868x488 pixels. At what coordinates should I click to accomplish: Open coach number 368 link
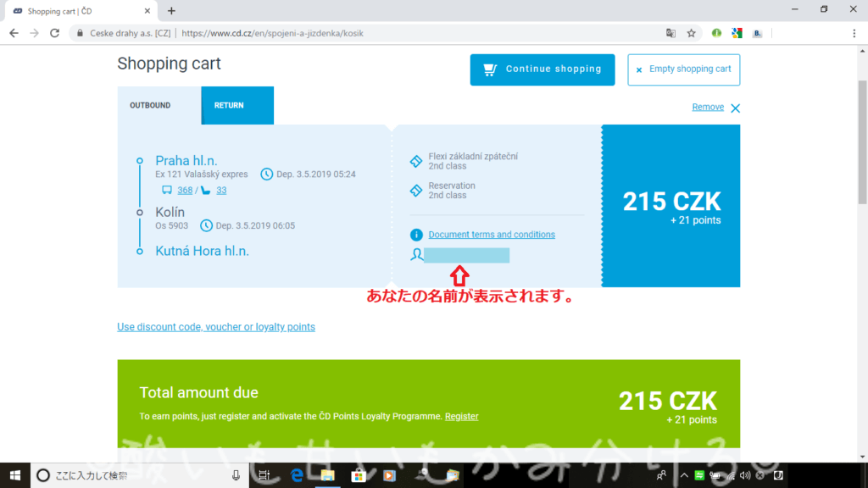185,191
